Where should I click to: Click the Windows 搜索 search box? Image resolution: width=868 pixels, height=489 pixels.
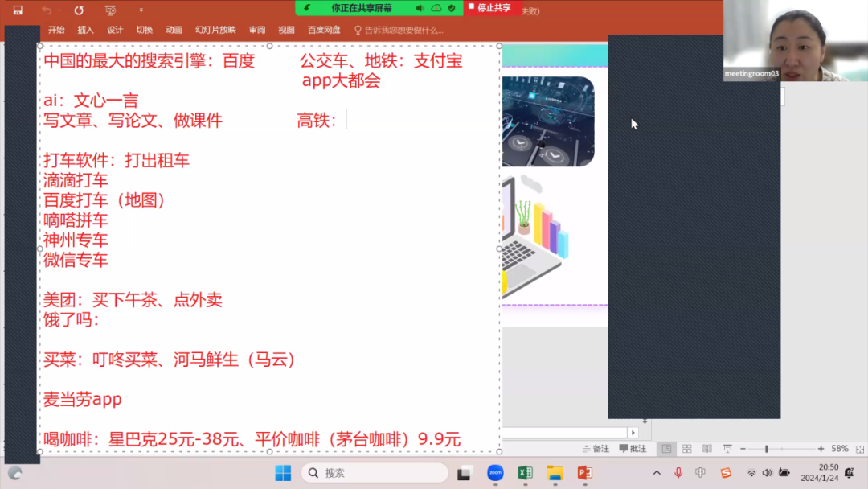(374, 473)
